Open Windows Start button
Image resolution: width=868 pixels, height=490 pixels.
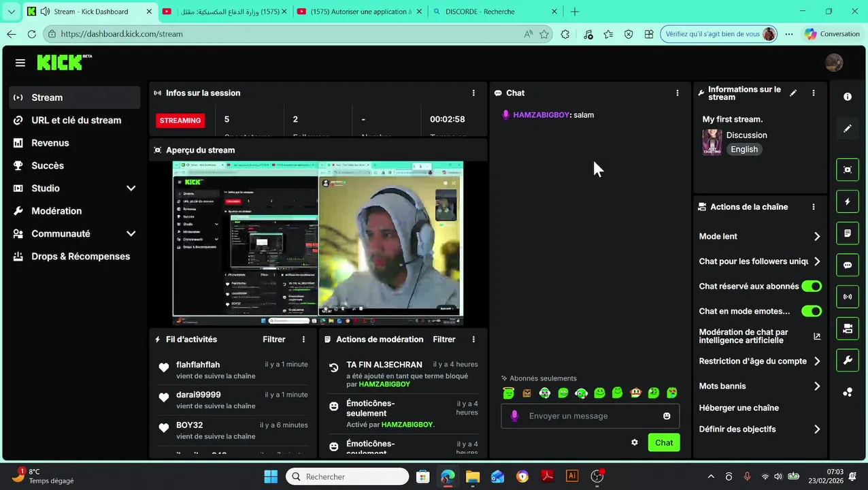pos(270,476)
